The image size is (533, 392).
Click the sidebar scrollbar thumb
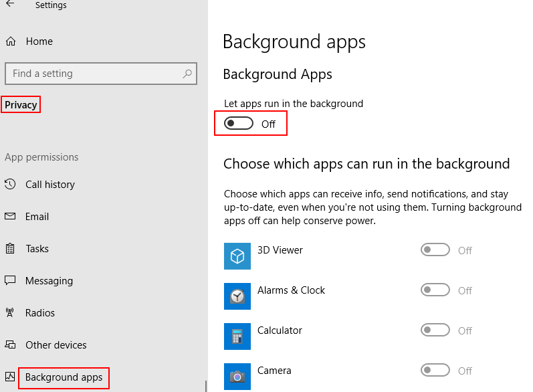[206, 386]
